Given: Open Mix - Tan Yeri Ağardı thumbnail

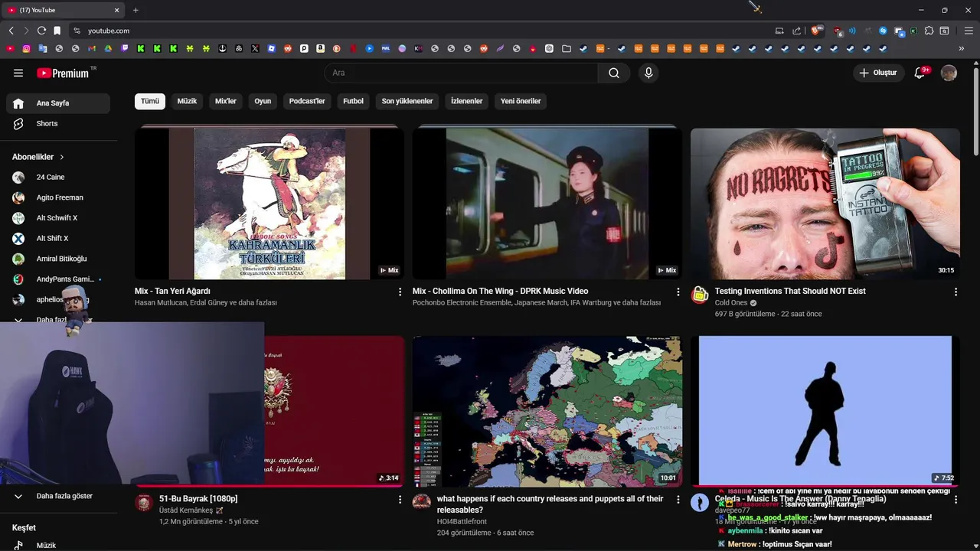Looking at the screenshot, I should pyautogui.click(x=269, y=204).
